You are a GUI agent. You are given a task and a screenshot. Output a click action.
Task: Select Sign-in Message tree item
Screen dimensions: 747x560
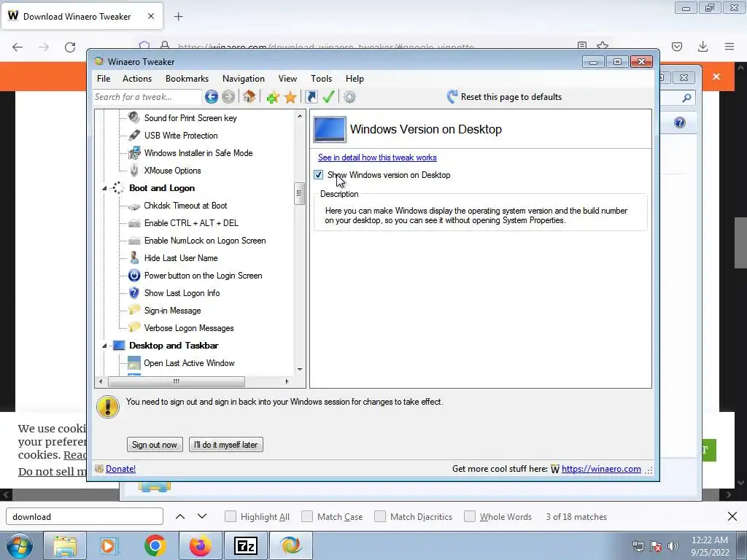(x=172, y=311)
